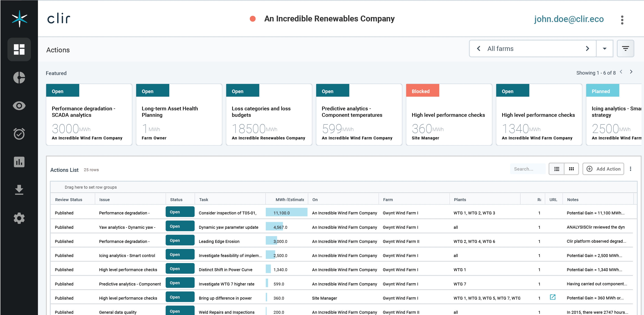644x315 pixels.
Task: Click the Clir star logo in sidebar
Action: point(19,19)
